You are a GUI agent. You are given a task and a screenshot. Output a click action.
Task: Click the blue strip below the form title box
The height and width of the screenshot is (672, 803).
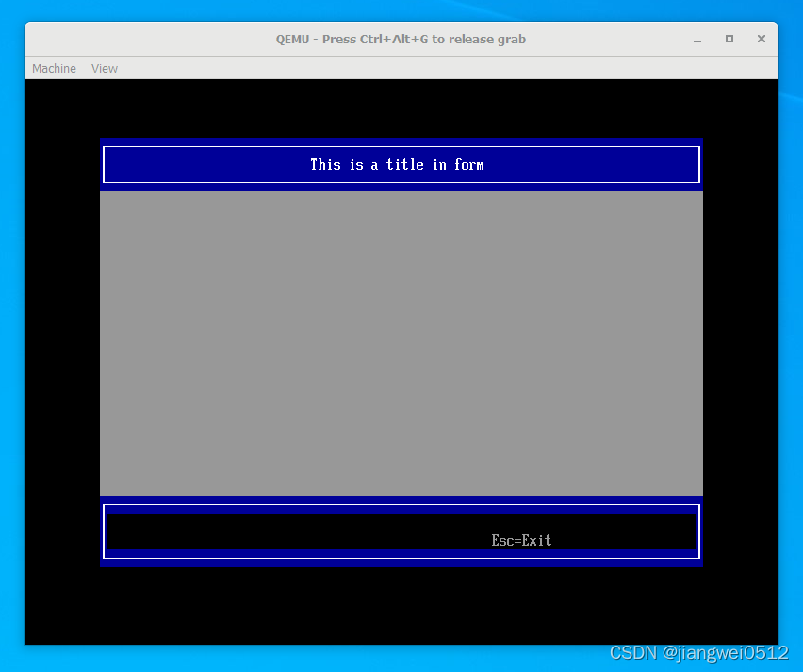pos(401,187)
